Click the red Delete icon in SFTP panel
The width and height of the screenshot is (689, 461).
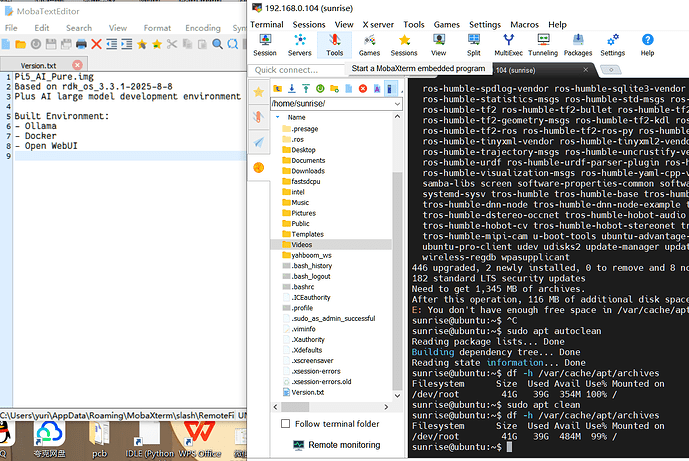[x=363, y=88]
